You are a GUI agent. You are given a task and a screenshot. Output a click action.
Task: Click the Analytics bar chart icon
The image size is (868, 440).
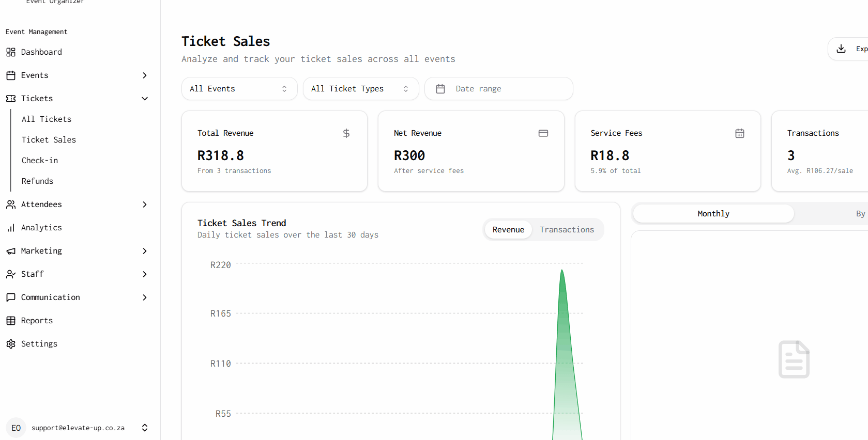[10, 228]
